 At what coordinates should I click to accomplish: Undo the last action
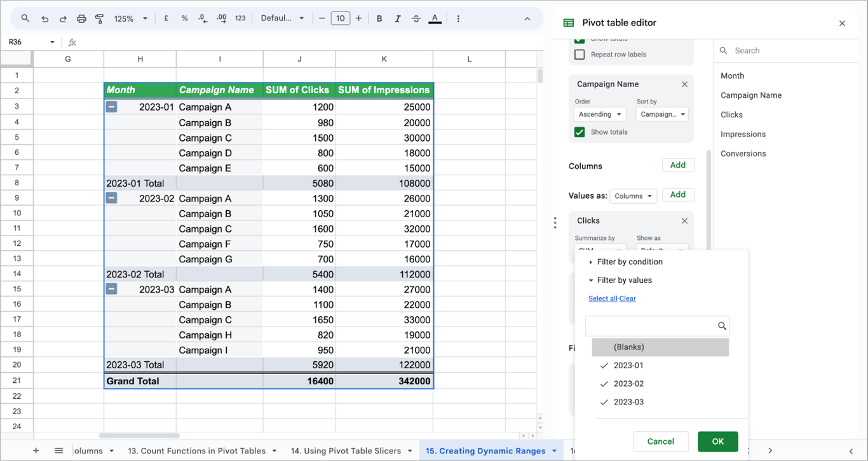coord(44,18)
